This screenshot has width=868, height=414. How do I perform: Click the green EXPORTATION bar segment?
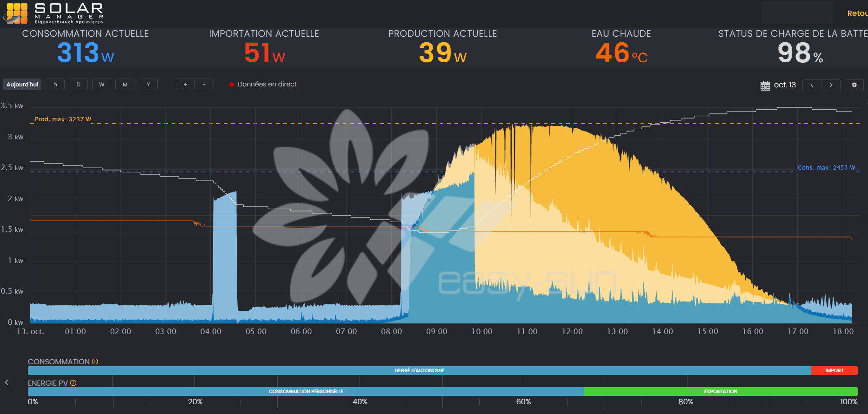pos(720,391)
